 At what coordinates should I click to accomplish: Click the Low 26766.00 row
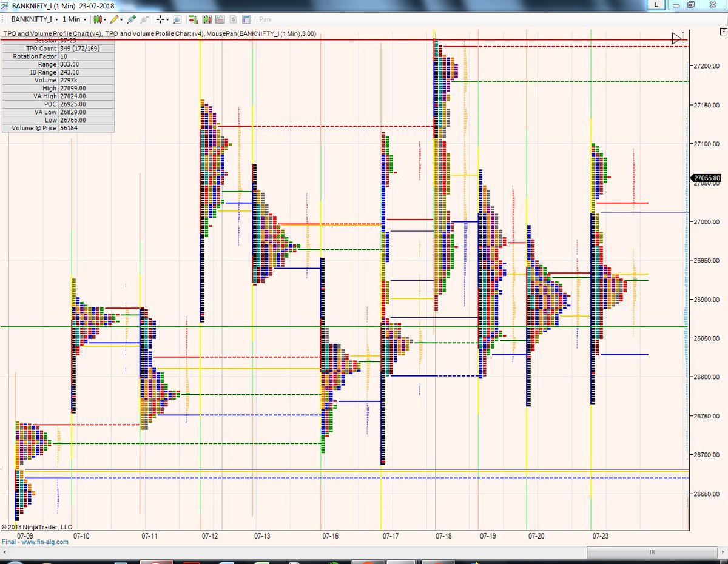(x=58, y=119)
